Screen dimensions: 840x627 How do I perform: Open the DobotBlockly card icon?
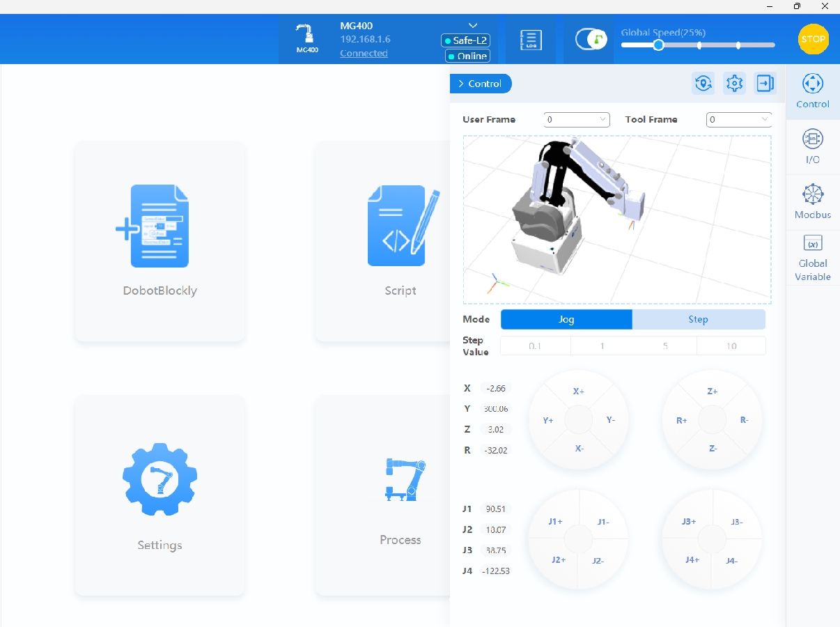[x=153, y=226]
